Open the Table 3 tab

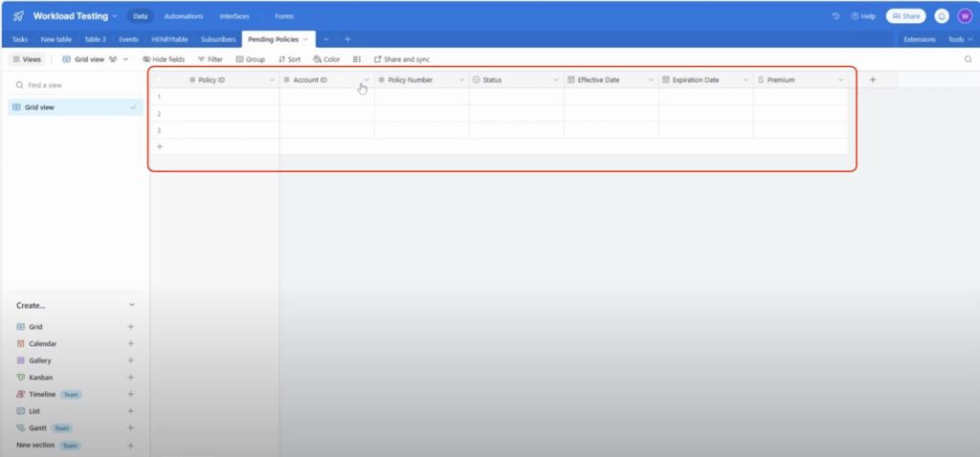(95, 39)
